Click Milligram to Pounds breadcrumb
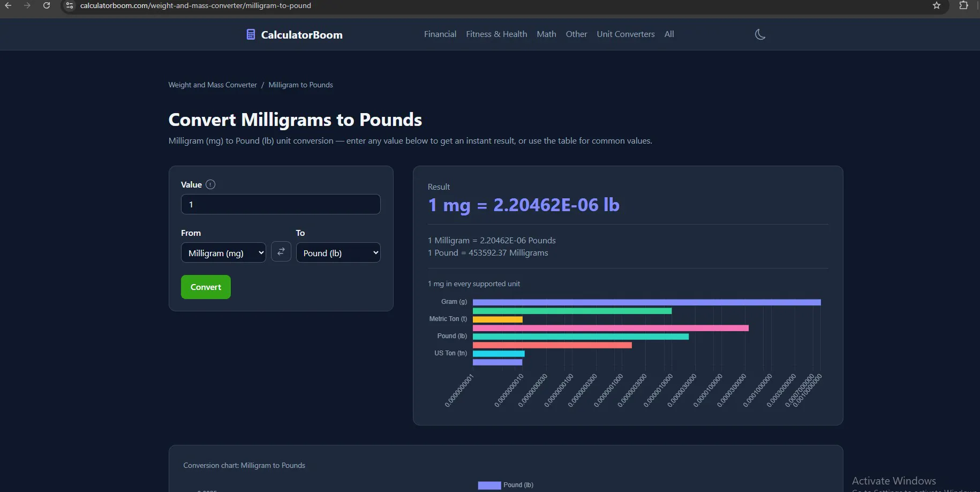 300,85
